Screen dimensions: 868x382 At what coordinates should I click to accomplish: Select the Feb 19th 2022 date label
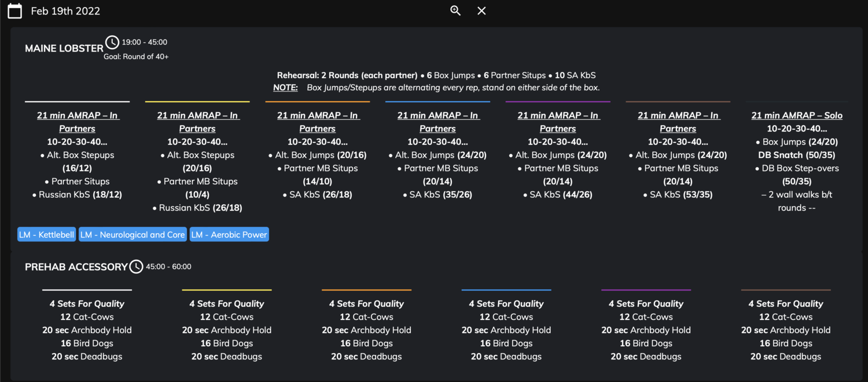coord(65,11)
